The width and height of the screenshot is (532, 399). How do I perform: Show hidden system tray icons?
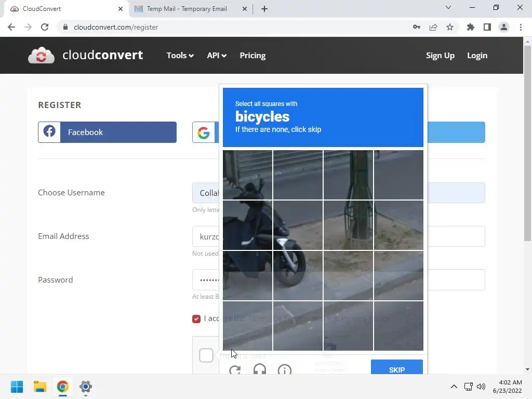(454, 387)
